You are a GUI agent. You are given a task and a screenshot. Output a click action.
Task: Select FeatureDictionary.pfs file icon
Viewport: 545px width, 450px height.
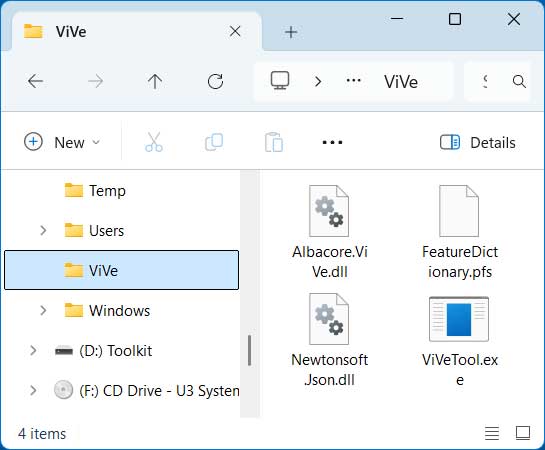click(x=459, y=211)
